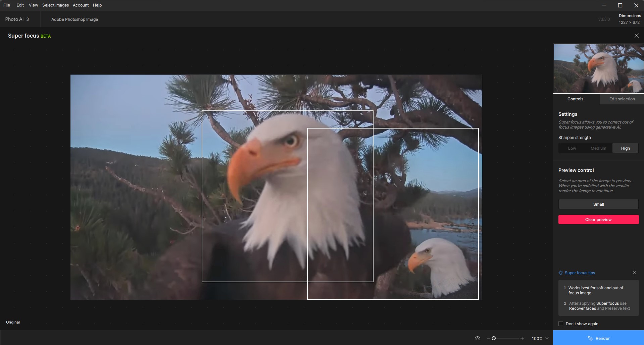
Task: Switch to the Edit selection tab
Action: click(x=622, y=99)
